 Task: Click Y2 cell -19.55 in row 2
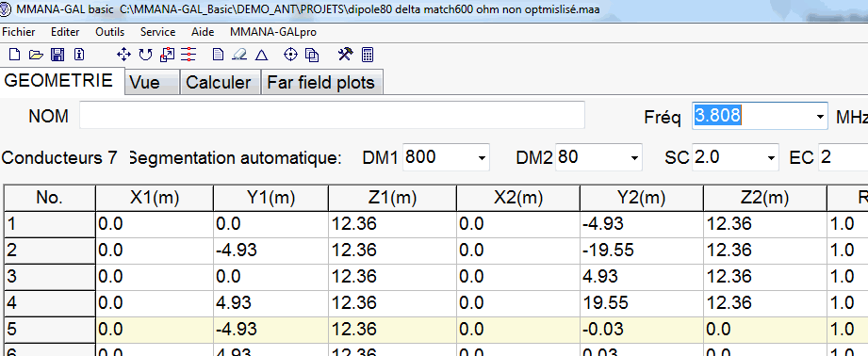point(642,251)
